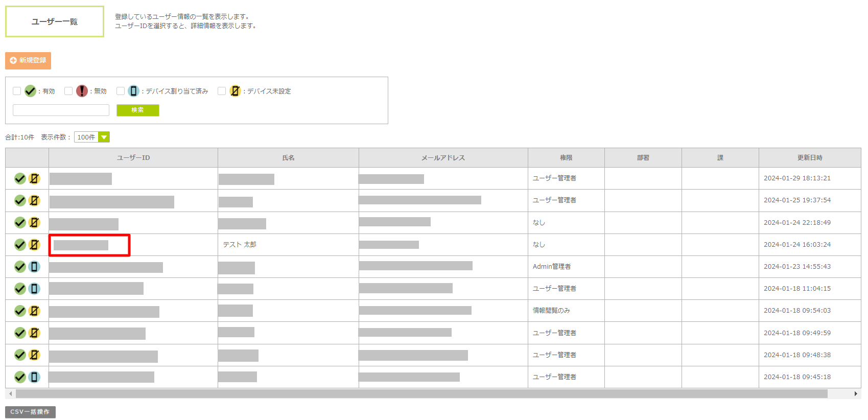868x420 pixels.
Task: Click the device-unset icon in the first table row
Action: pos(34,178)
